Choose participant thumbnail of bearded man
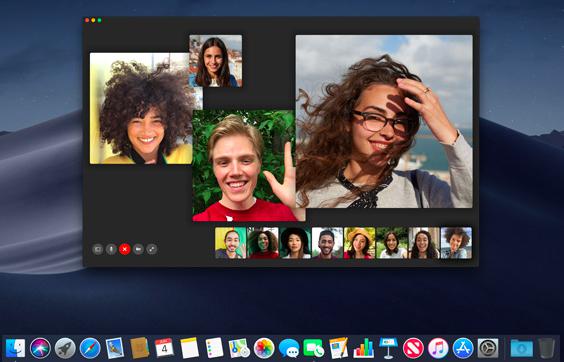The height and width of the screenshot is (362, 564). point(327,243)
